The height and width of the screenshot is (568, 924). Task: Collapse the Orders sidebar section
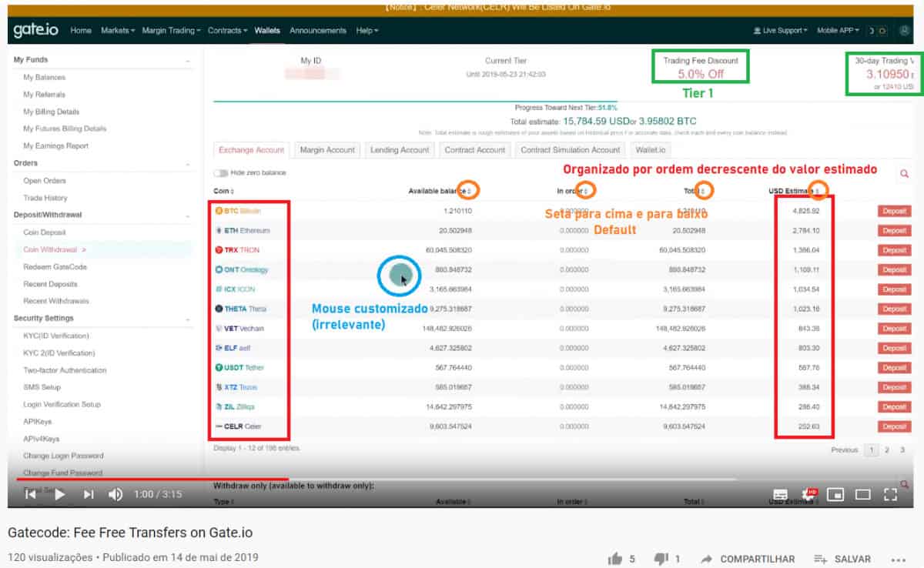tap(188, 163)
